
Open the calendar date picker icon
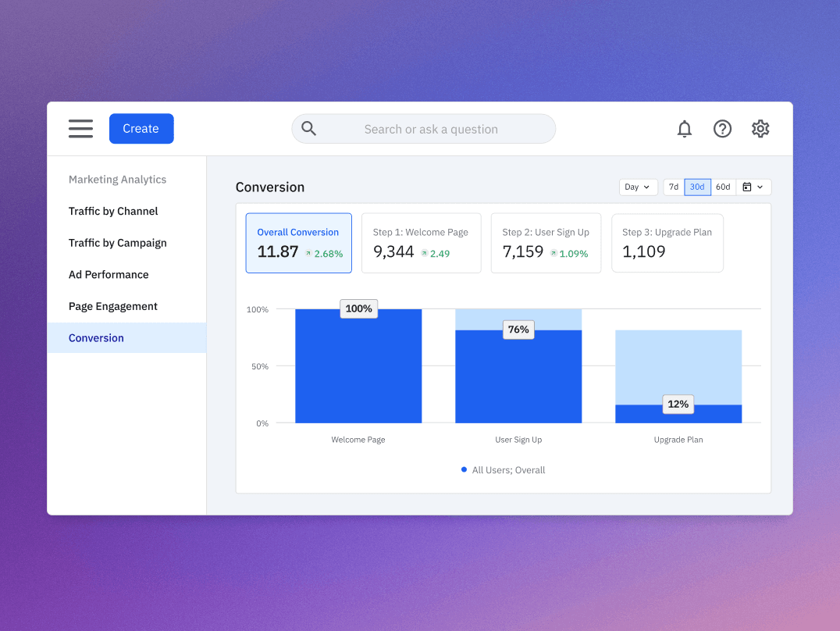point(748,187)
